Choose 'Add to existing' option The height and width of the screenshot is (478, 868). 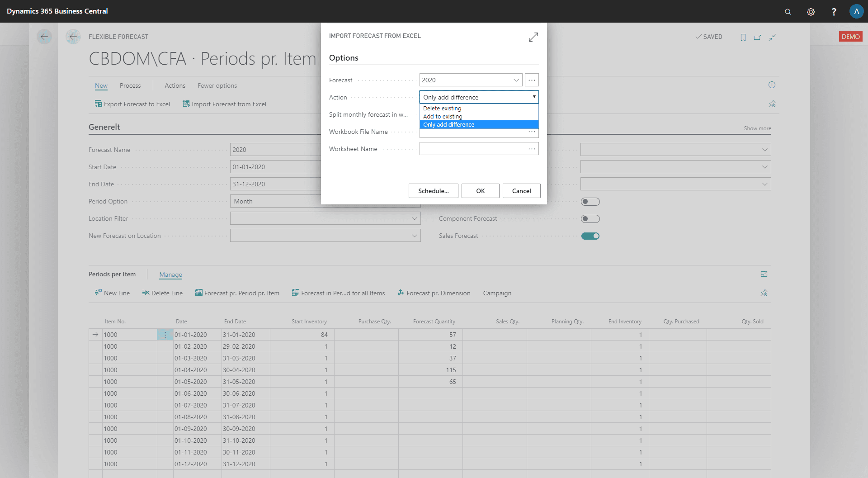(x=479, y=117)
